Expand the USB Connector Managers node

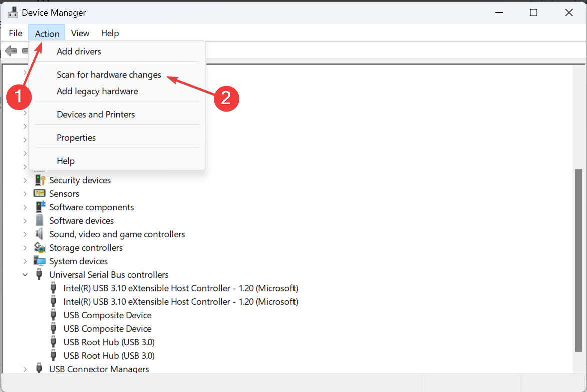[x=25, y=369]
